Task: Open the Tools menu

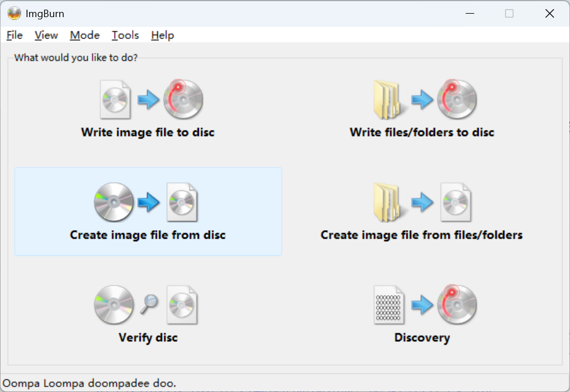Action: pyautogui.click(x=125, y=35)
